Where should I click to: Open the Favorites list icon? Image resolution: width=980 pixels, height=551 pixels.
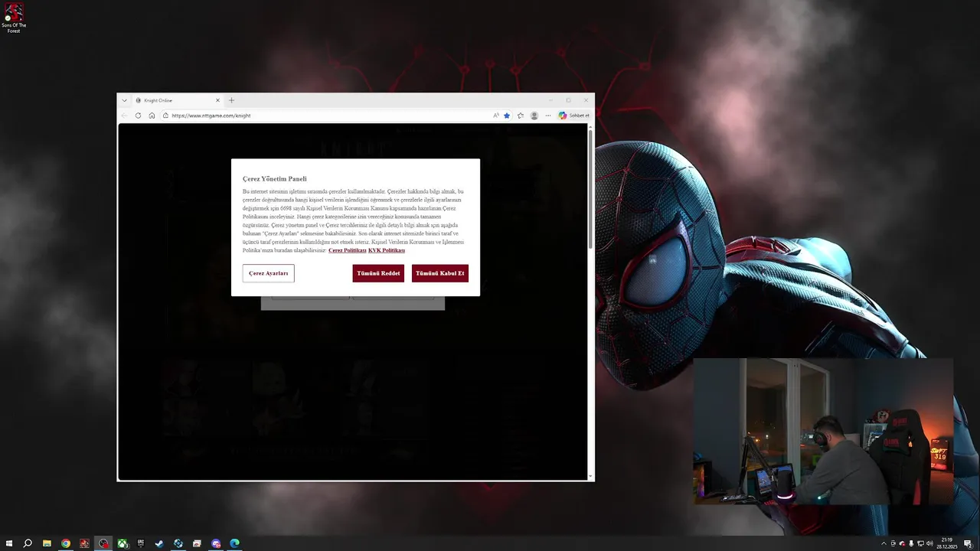click(521, 116)
